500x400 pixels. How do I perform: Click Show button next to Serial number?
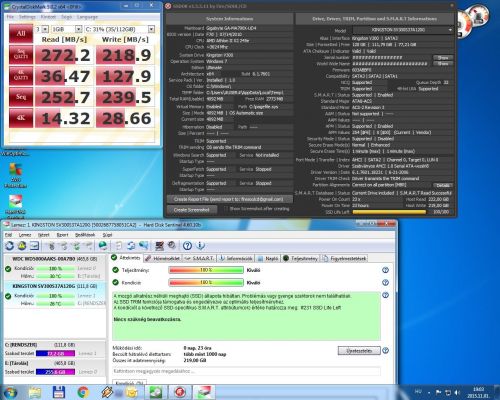click(443, 57)
